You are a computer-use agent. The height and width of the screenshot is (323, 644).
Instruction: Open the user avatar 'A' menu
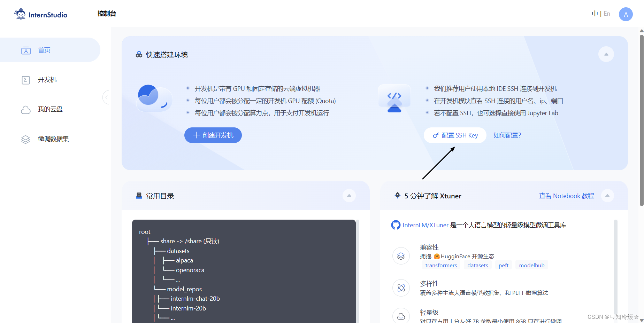coord(626,14)
